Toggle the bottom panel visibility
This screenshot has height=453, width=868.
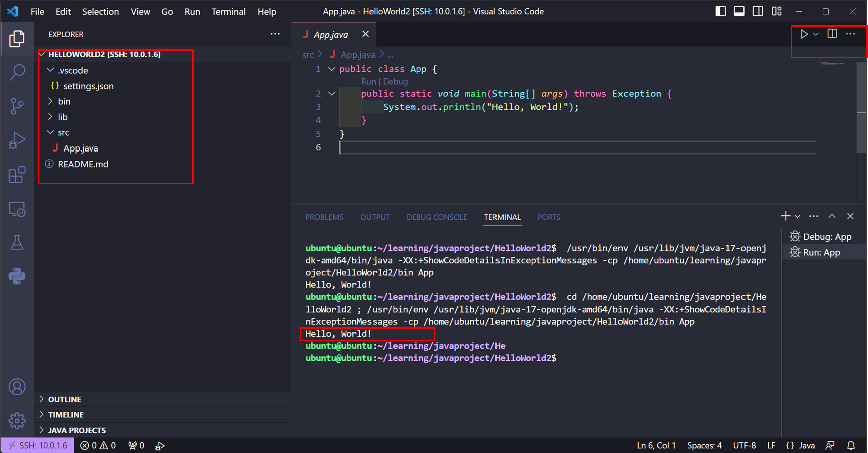pos(739,11)
